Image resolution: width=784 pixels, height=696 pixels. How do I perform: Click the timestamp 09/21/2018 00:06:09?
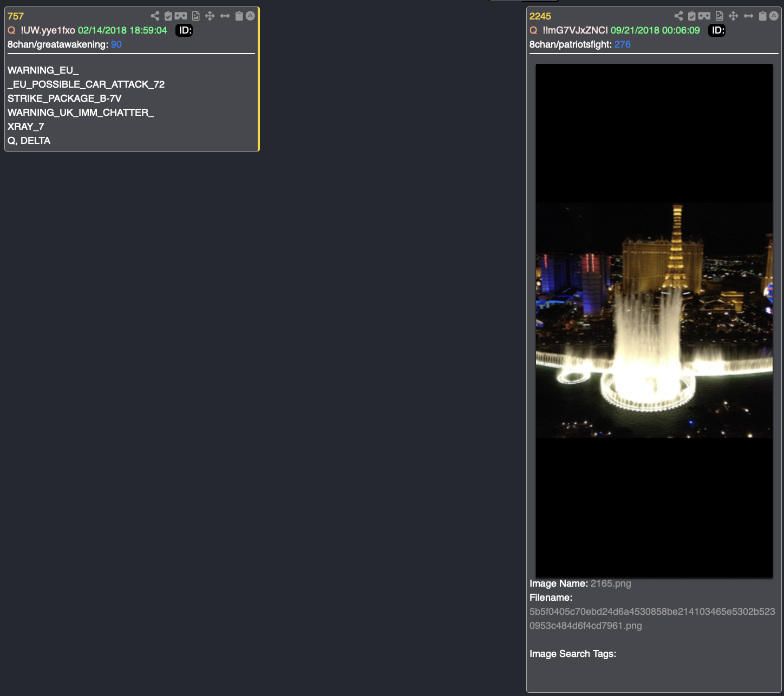pos(655,30)
